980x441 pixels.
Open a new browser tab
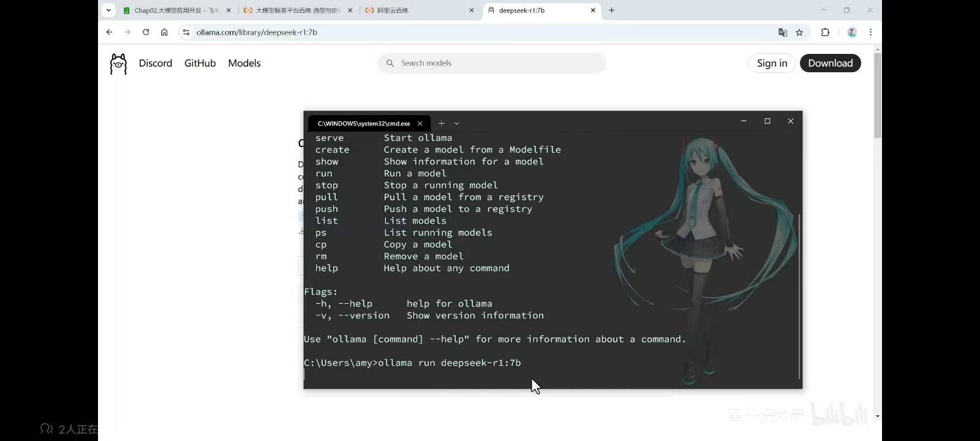click(x=611, y=10)
